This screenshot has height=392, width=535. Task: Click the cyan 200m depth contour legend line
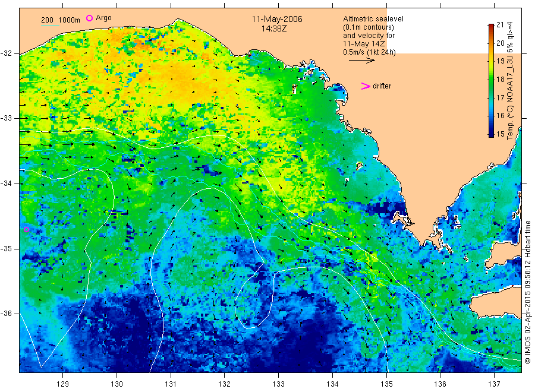click(x=50, y=26)
